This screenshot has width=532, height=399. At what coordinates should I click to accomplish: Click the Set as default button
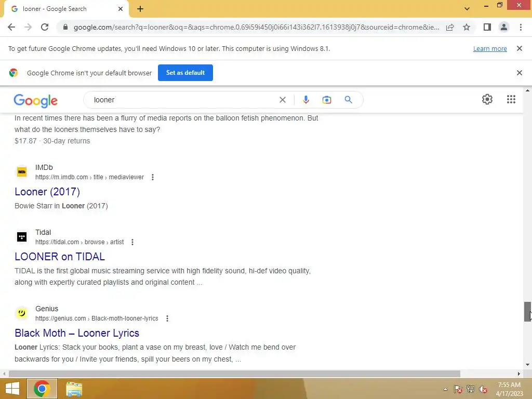click(x=185, y=73)
